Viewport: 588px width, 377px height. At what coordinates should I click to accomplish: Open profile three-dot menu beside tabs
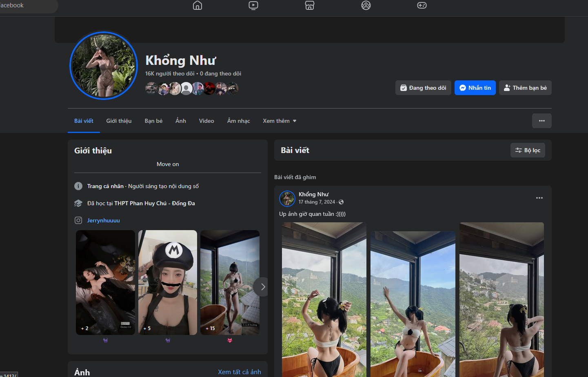pos(541,121)
